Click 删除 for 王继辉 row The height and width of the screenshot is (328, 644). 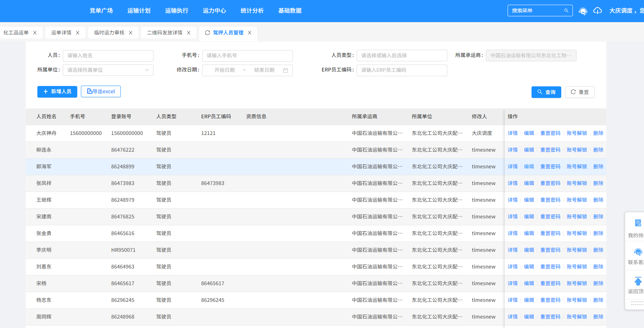[598, 200]
